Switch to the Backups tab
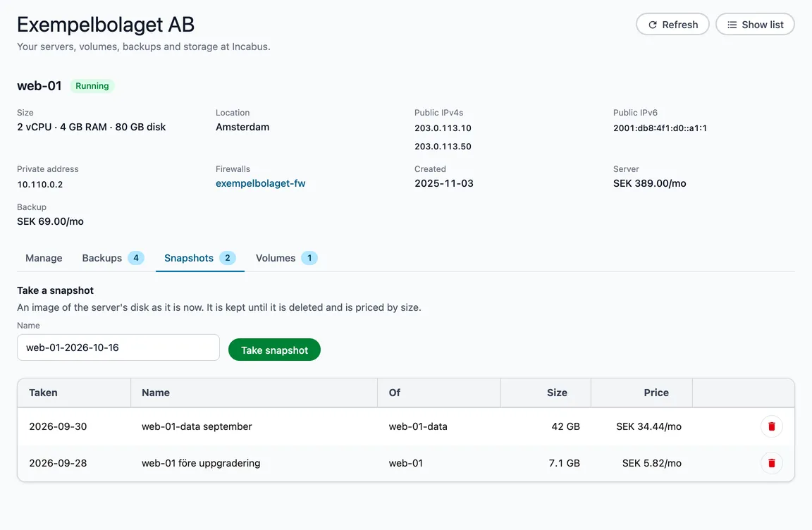 113,258
